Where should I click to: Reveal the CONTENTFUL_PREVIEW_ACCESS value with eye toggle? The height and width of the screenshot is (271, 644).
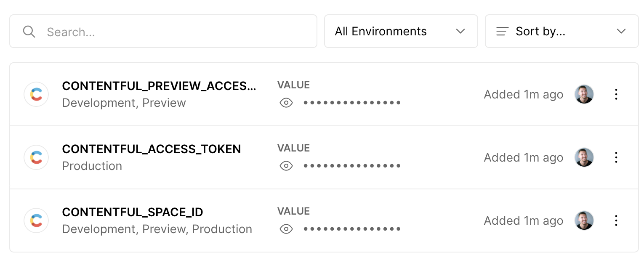pyautogui.click(x=287, y=103)
